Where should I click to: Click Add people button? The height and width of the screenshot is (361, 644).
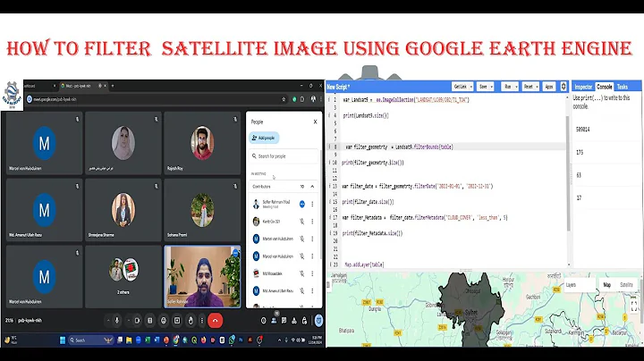[x=264, y=138]
